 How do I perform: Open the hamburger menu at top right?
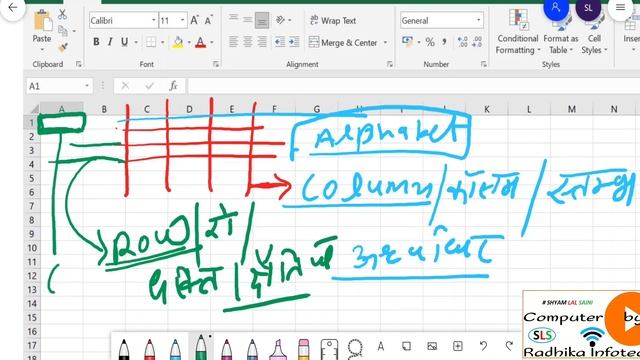tap(620, 8)
